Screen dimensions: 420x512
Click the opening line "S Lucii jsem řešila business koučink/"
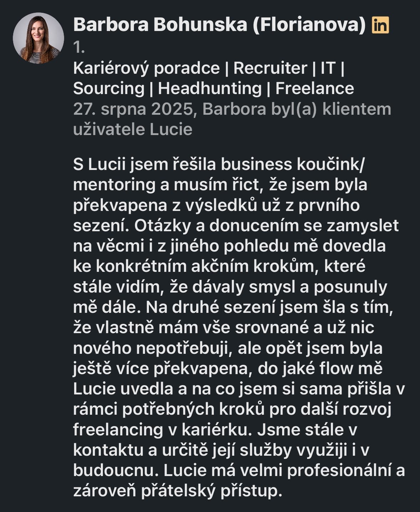click(219, 165)
